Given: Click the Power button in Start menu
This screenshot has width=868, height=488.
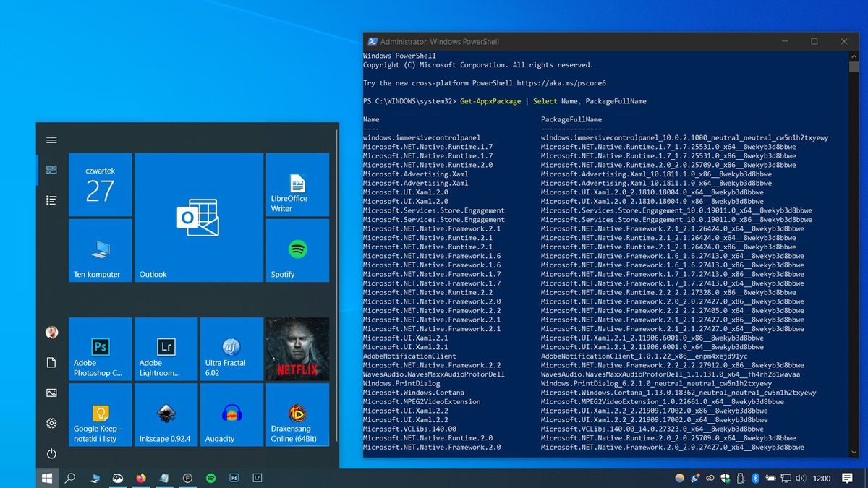Looking at the screenshot, I should point(51,454).
